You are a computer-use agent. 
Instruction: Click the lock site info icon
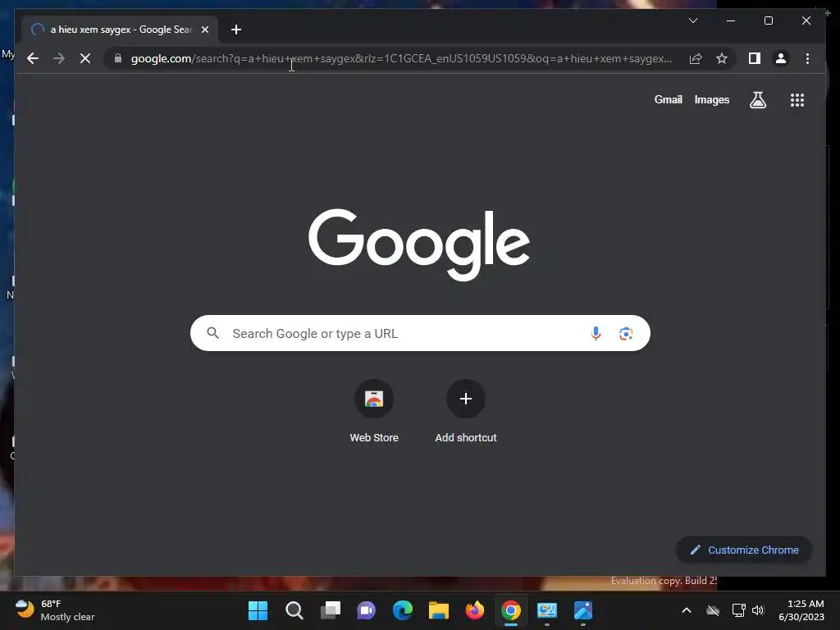(x=118, y=58)
